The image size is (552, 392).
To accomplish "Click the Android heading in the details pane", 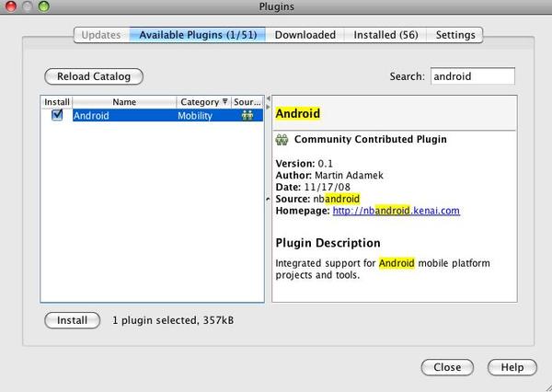I will [x=298, y=113].
